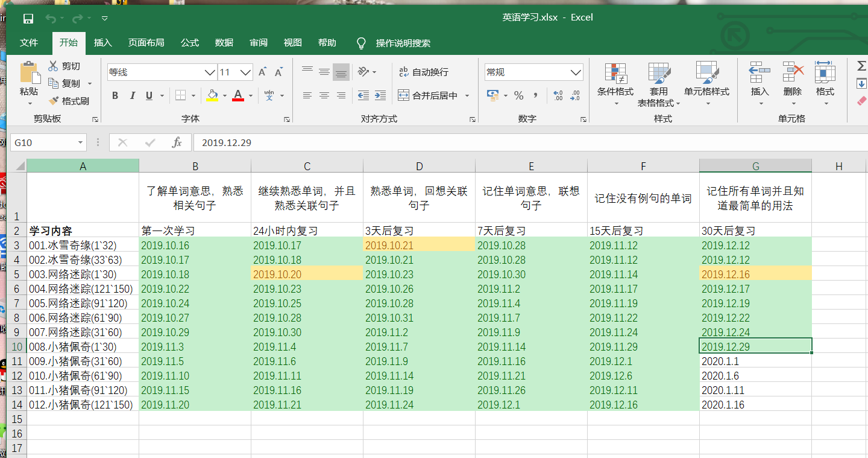Screen dimensions: 868x458
Task: Open the File (文件) tab
Action: (28, 43)
